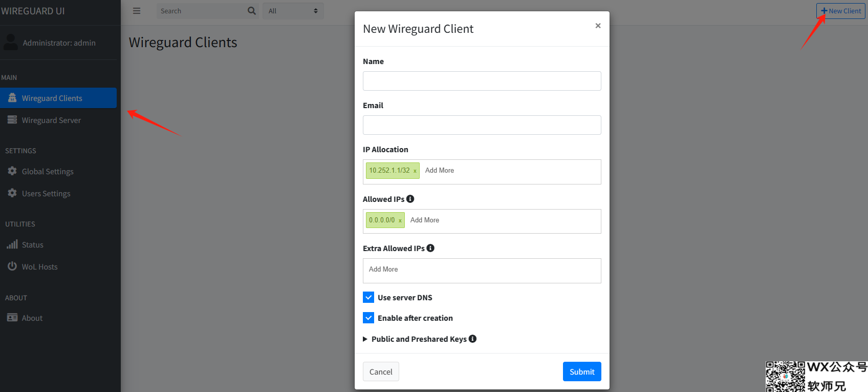Click the hamburger menu toggle icon

click(x=137, y=11)
